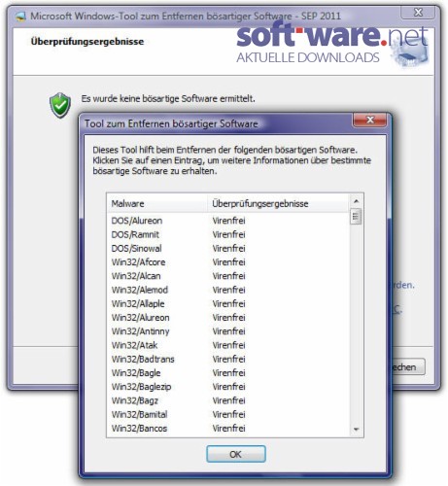Close the malware list dialog

pos(369,120)
